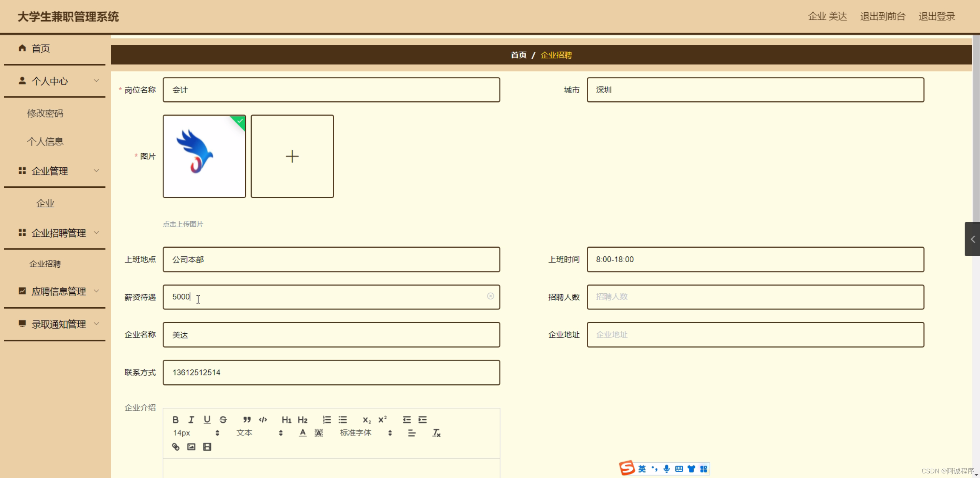The height and width of the screenshot is (478, 980).
Task: Toggle italic formatting in editor
Action: point(191,419)
